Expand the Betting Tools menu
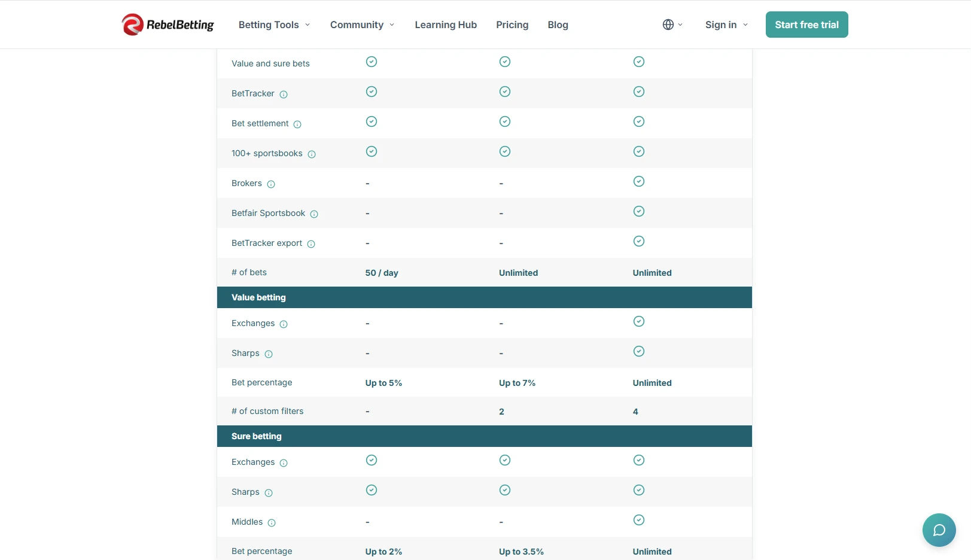This screenshot has height=560, width=971. (274, 25)
